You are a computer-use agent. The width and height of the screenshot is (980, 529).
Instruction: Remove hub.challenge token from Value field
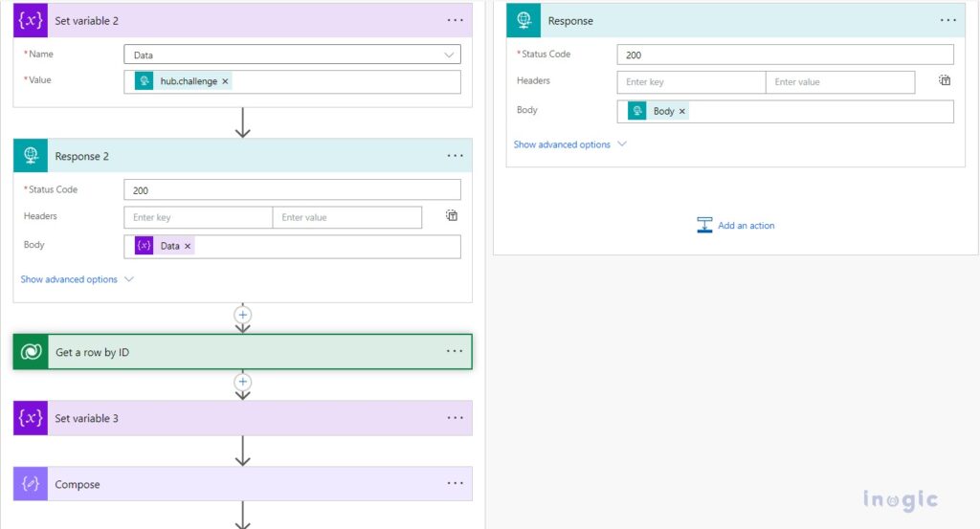(x=225, y=82)
